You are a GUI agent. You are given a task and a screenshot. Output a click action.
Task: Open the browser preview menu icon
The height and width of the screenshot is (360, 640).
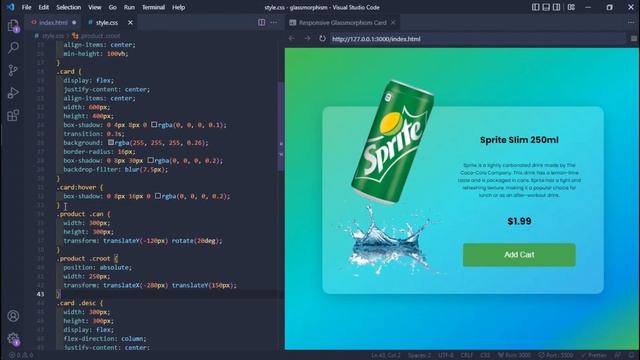[634, 38]
